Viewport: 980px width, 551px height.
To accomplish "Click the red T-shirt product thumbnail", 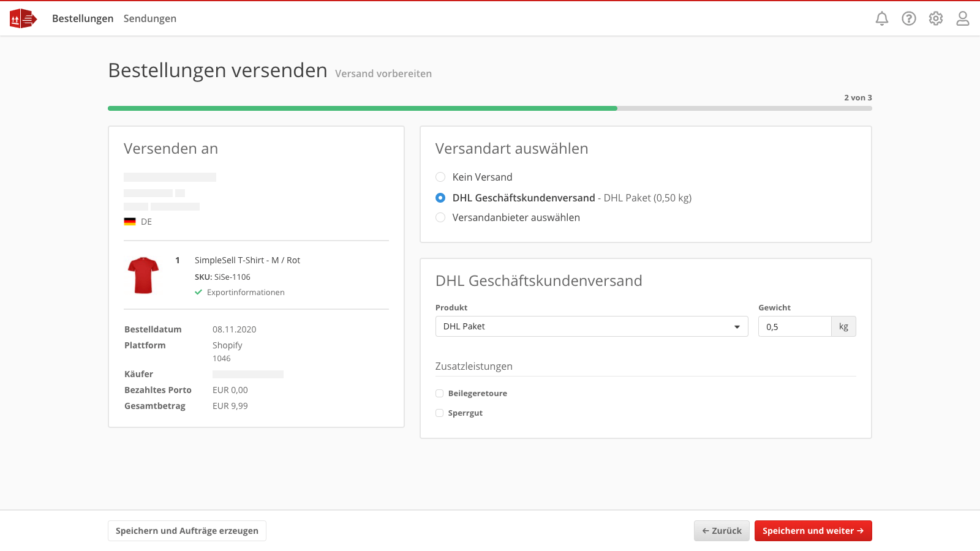I will coord(143,275).
